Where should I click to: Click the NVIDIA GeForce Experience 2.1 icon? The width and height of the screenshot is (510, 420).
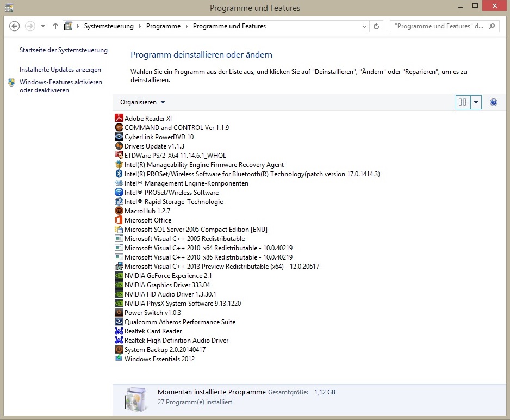coord(119,275)
